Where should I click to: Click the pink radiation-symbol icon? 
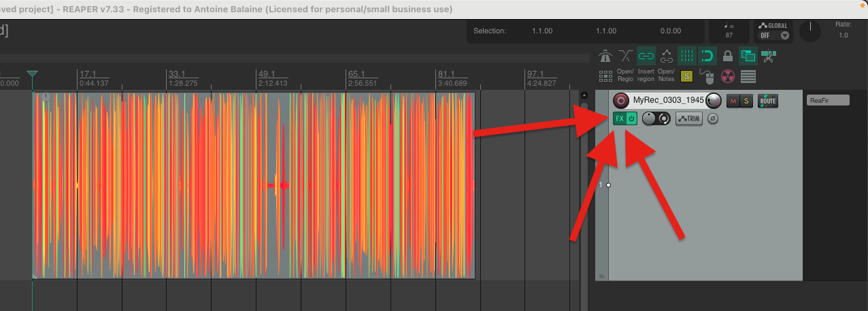click(728, 76)
